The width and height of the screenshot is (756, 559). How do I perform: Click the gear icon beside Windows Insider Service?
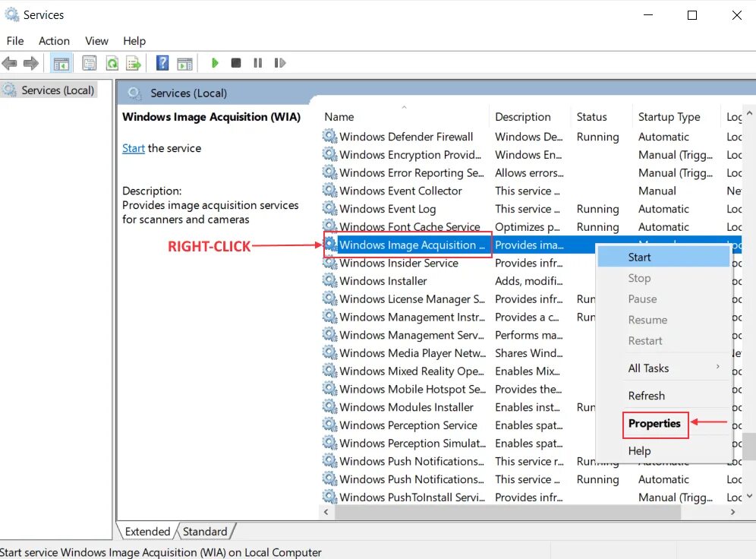329,262
